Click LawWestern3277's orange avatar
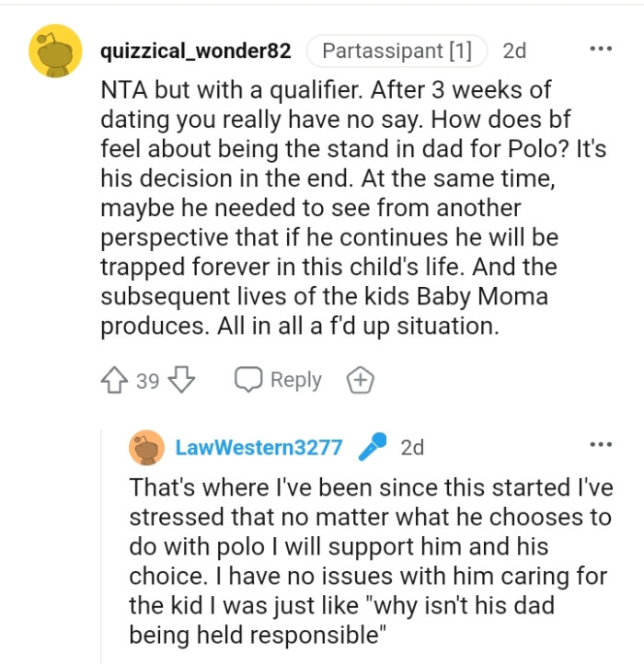 point(146,448)
